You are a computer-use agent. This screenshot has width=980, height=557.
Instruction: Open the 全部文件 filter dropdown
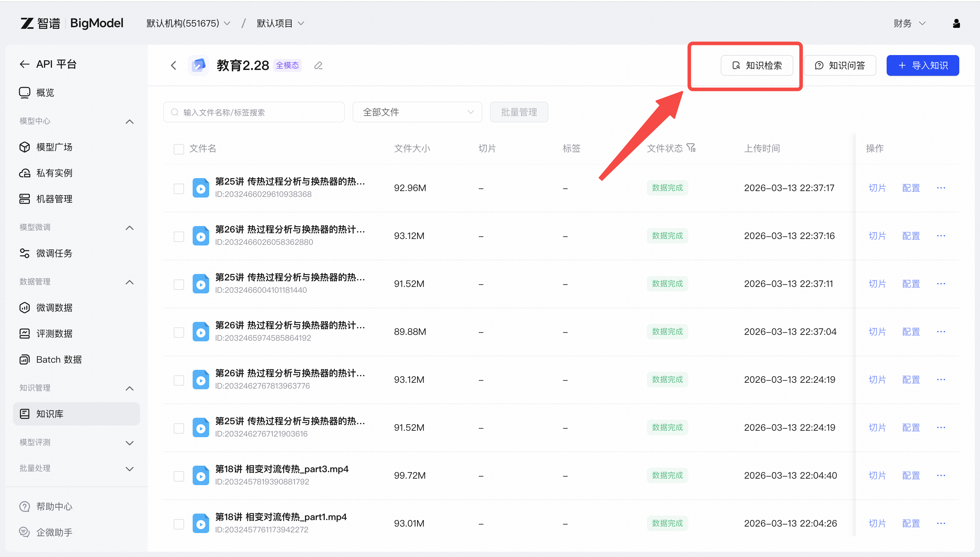click(x=417, y=112)
